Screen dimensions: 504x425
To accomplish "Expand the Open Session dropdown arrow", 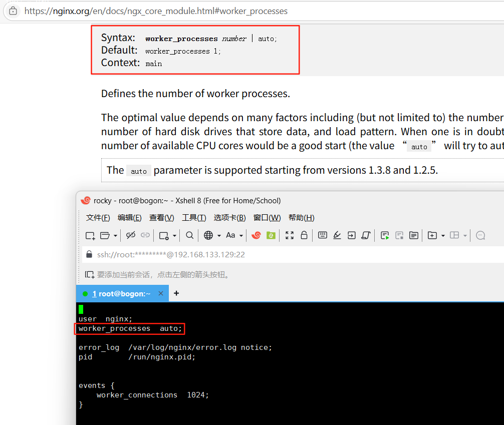I will tap(115, 236).
